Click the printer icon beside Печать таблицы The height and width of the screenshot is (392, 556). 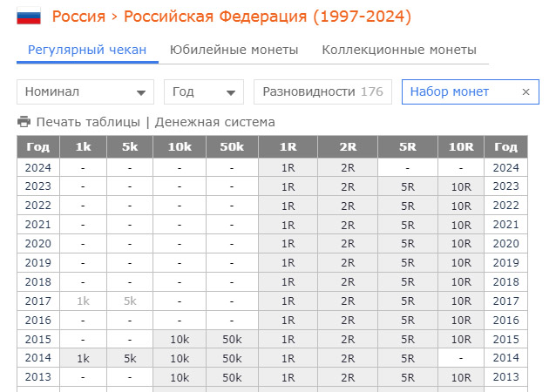(x=24, y=122)
